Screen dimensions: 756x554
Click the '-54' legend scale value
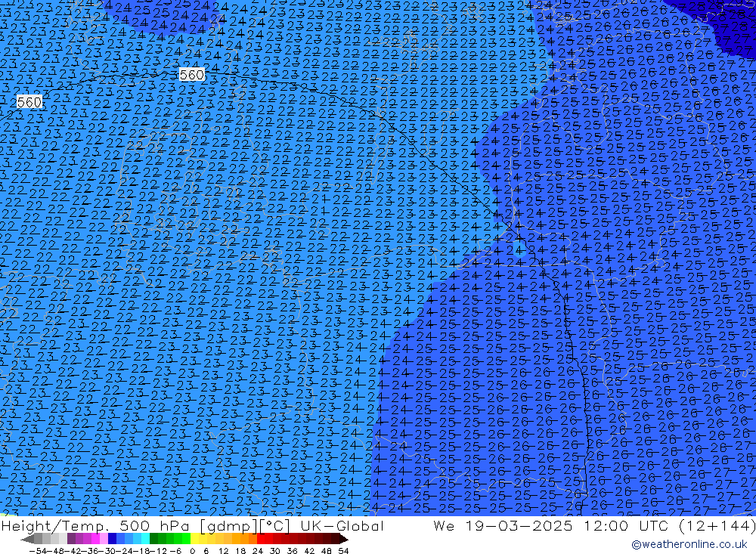tap(38, 551)
